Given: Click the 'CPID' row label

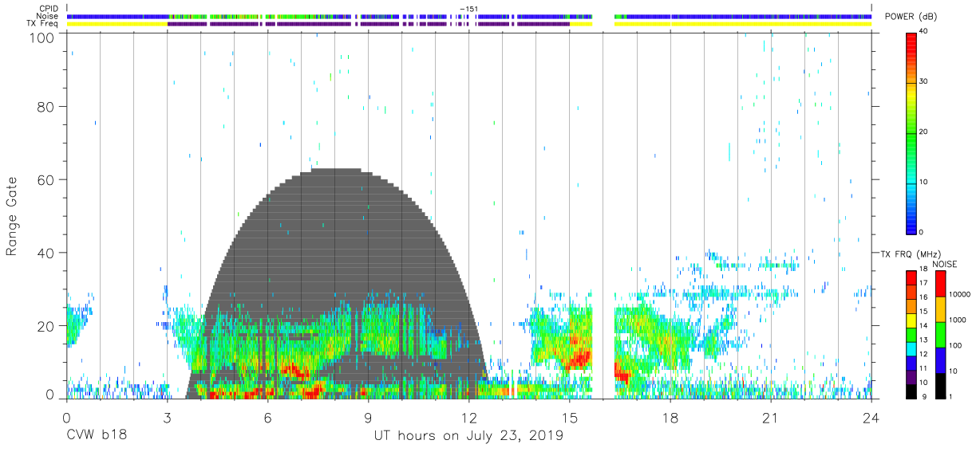Looking at the screenshot, I should click(x=49, y=9).
